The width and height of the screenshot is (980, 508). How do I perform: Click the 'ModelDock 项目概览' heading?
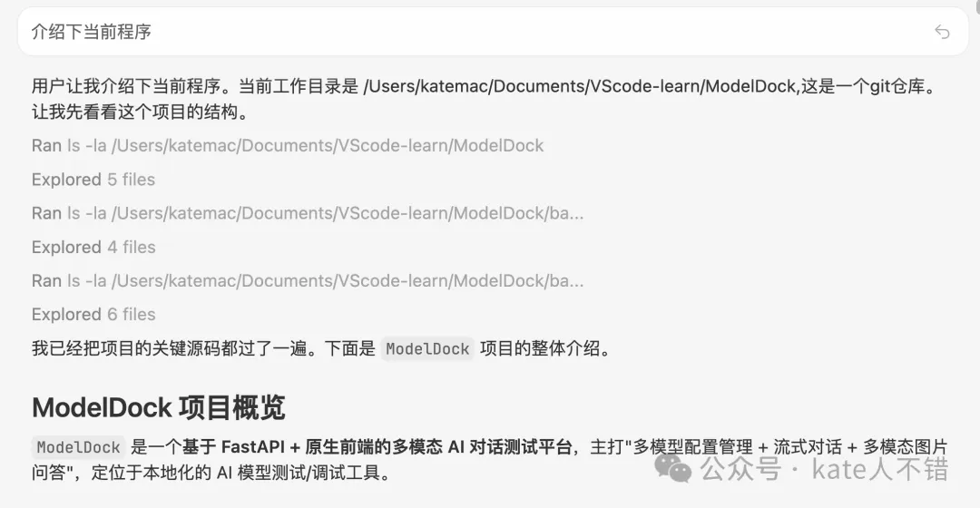coord(158,407)
